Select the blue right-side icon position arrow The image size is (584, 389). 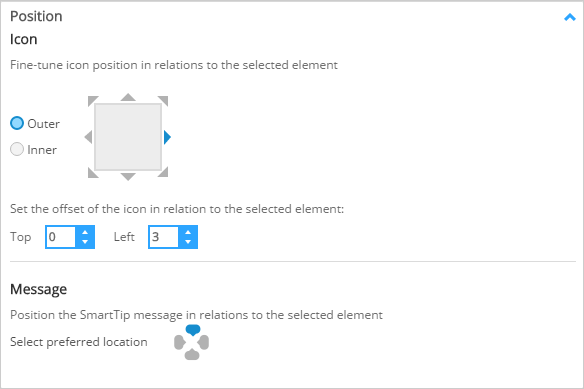167,137
